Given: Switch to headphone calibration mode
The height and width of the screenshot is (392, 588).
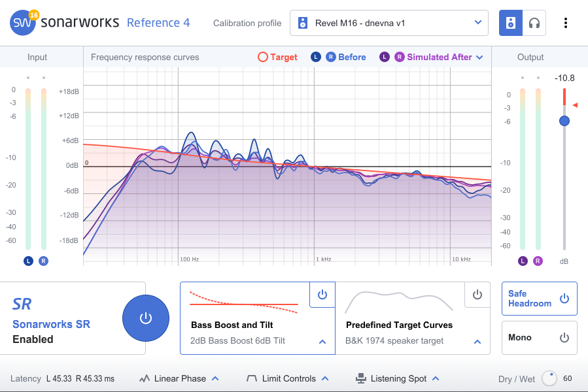Looking at the screenshot, I should point(534,23).
